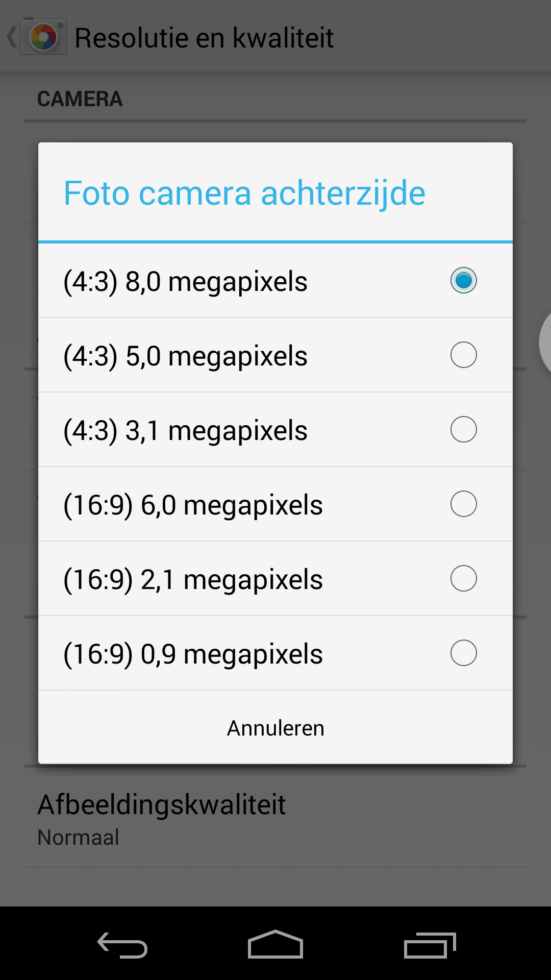
Task: Tap the Foto camera achterzijde dialog title
Action: point(244,193)
